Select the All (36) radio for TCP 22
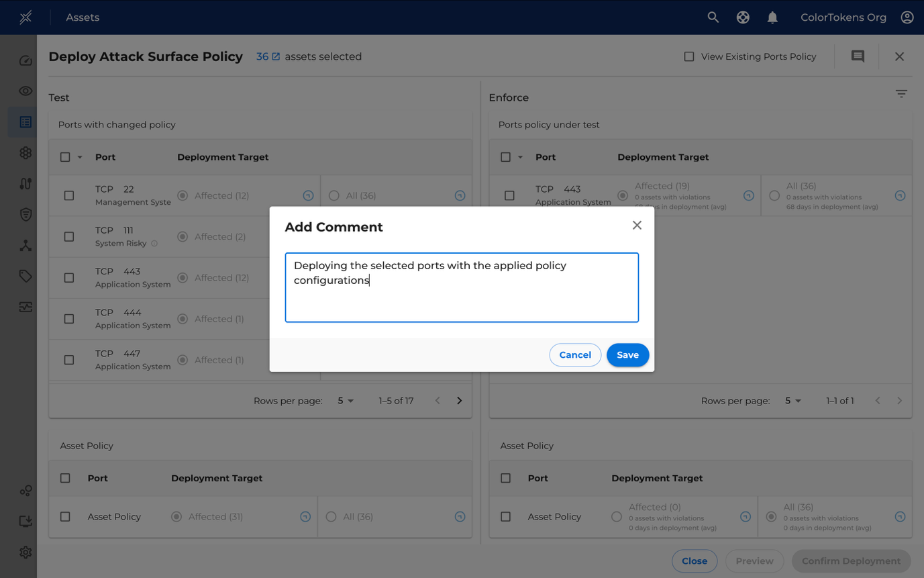Screen dimensions: 924x578 334,195
